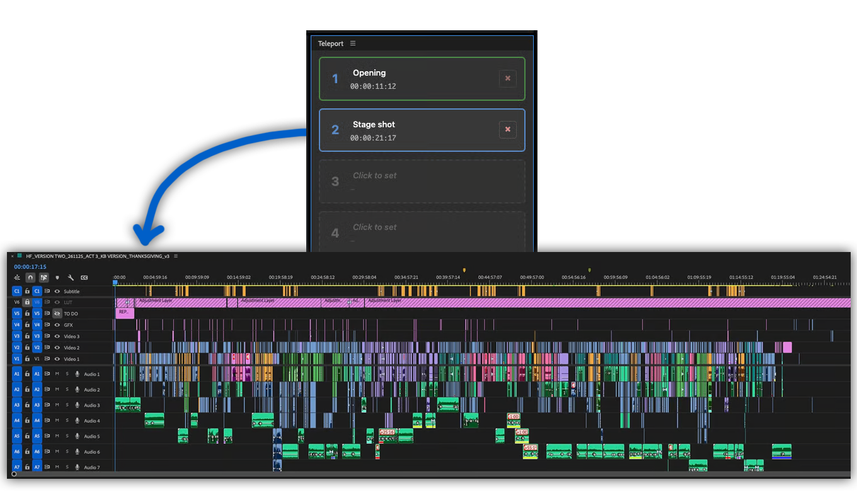Hide the Subtitle track with eye icon

pos(57,292)
